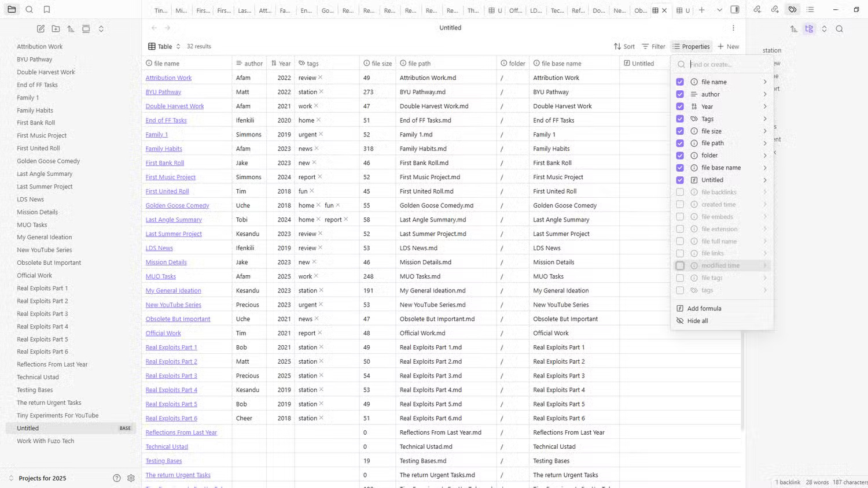Toggle the right sidebar panel icon
Screen dimensions: 868x488
[735, 10]
